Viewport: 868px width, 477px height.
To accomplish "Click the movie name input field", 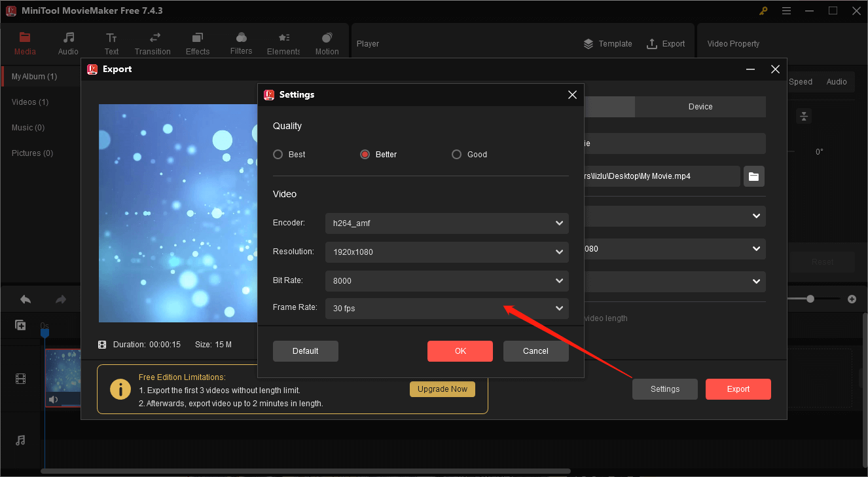I will tap(674, 143).
